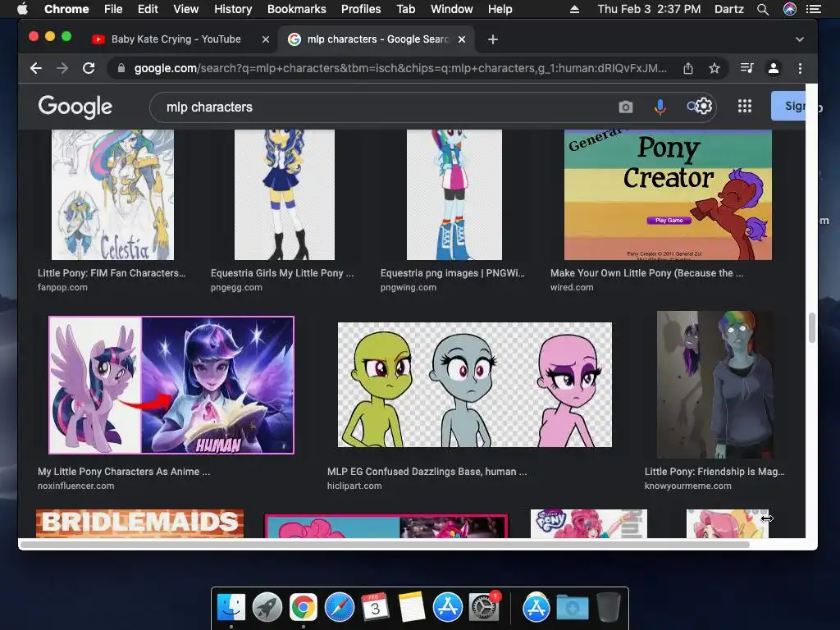Close the Baby Kate Crying YouTube tab

coord(265,39)
